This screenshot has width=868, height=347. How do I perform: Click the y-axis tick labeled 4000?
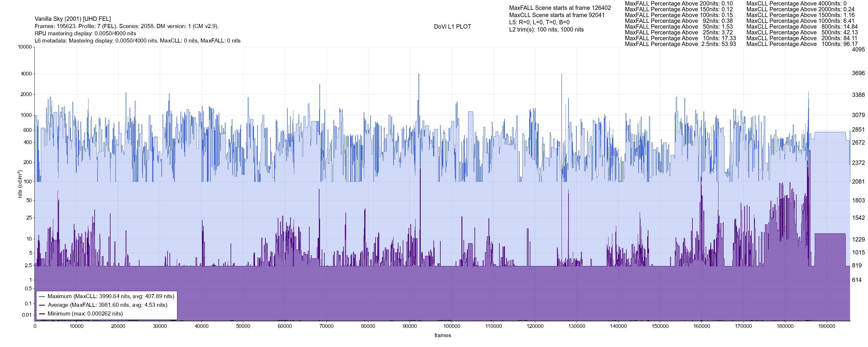[x=26, y=74]
